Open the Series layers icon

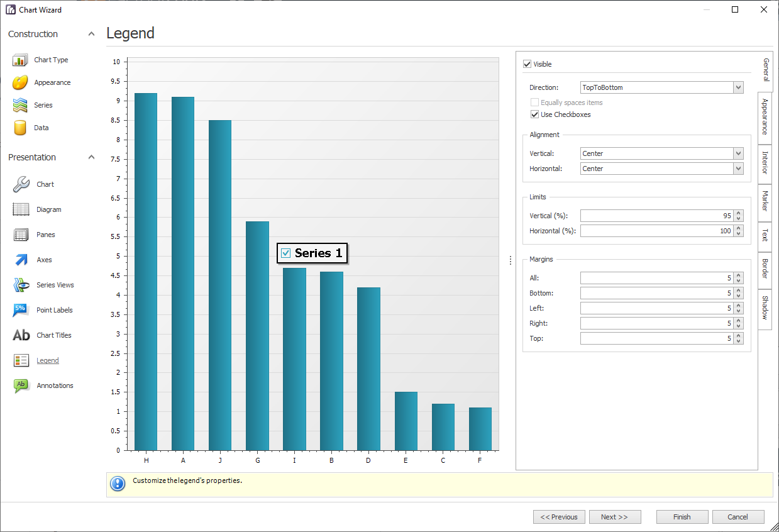click(20, 105)
